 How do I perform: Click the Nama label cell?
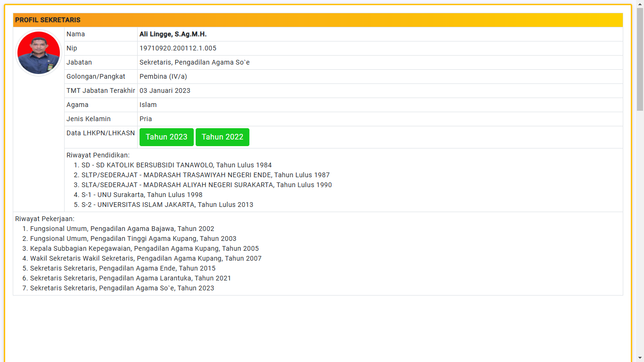[101, 34]
